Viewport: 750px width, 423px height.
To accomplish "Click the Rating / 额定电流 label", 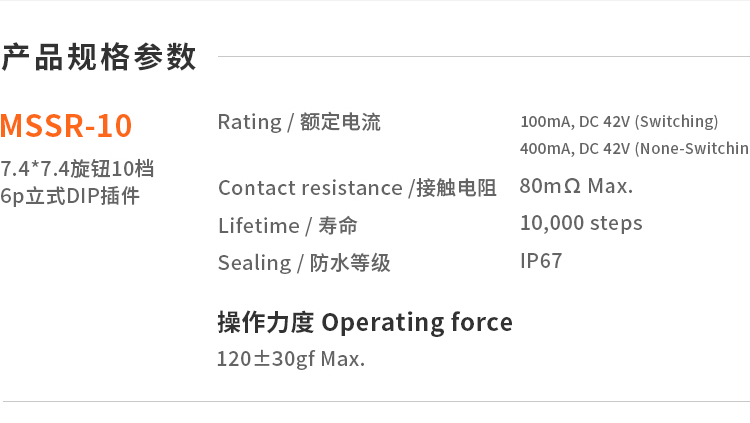I will (x=299, y=123).
